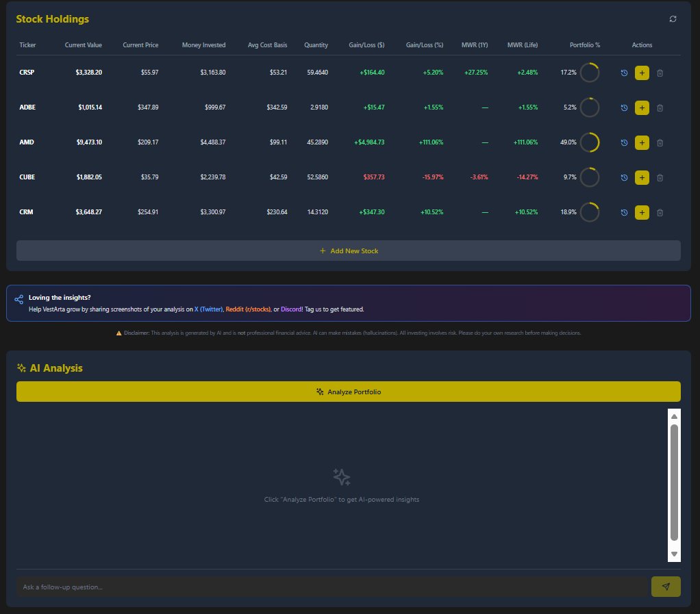This screenshot has width=700, height=614.
Task: Send the follow-up question
Action: [x=666, y=587]
